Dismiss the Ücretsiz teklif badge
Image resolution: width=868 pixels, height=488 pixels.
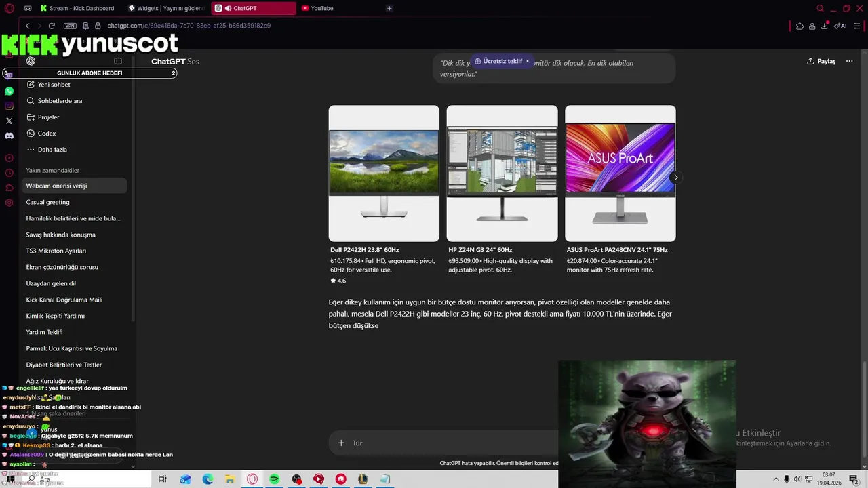pos(528,61)
